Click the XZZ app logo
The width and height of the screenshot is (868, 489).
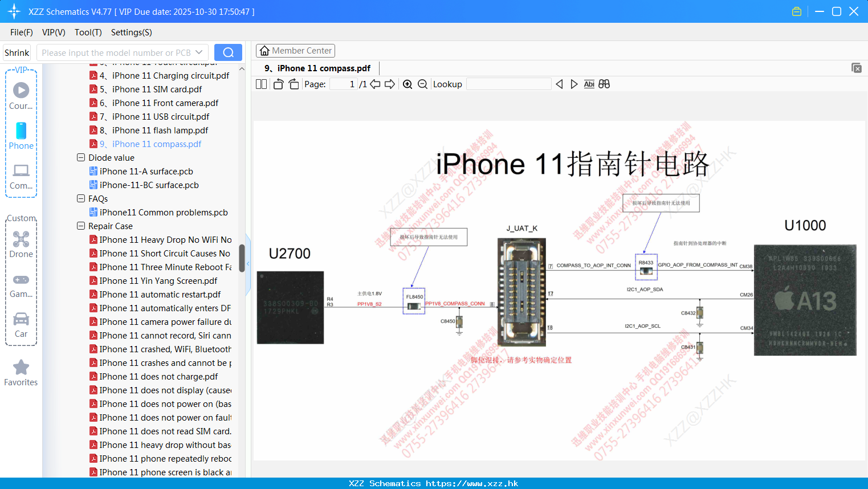14,11
